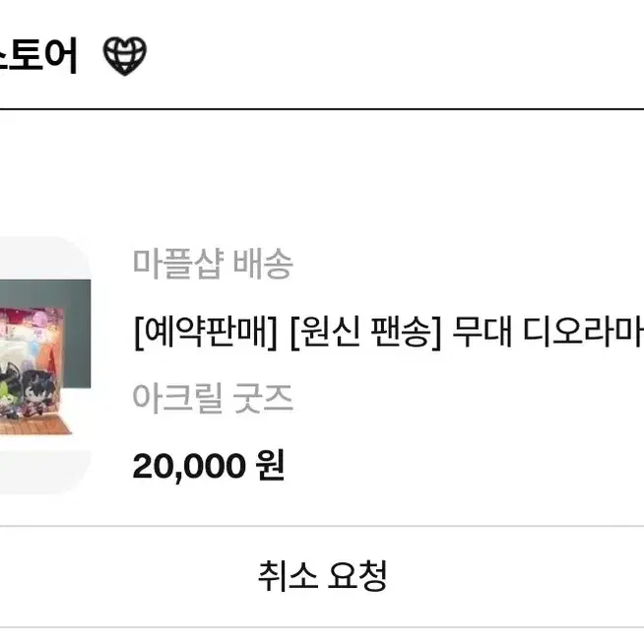Open the [예약판매] preorder tag text
644x644 pixels.
point(206,332)
